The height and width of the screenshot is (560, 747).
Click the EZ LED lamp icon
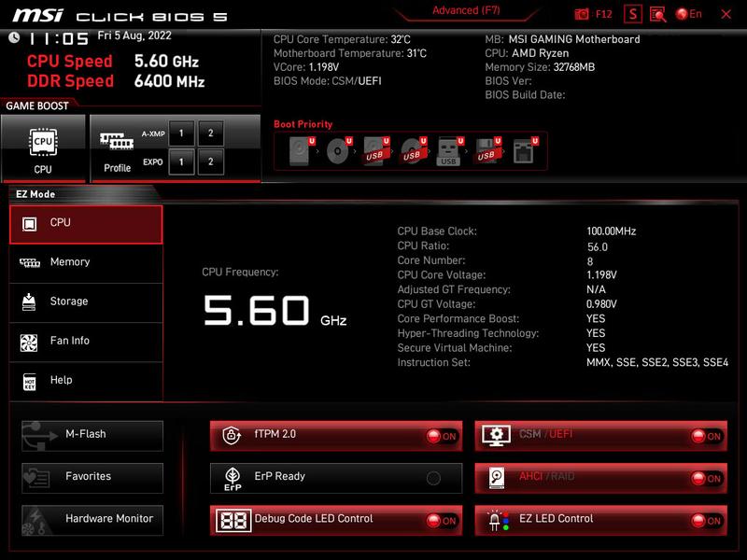coord(499,521)
